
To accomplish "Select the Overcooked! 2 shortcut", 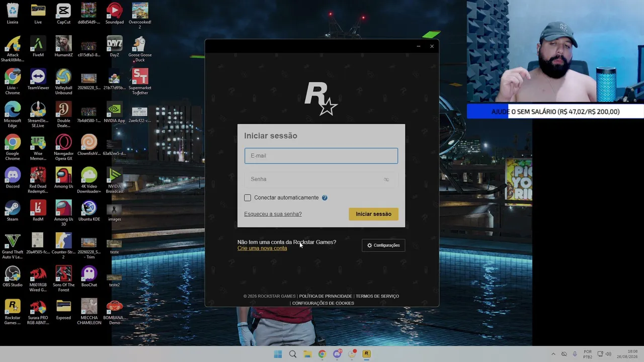I will pos(140,16).
